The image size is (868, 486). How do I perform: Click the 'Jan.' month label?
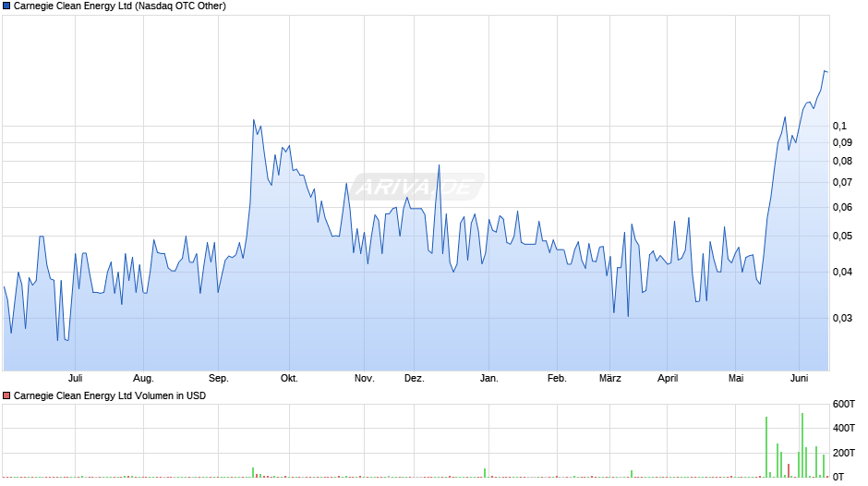click(488, 378)
